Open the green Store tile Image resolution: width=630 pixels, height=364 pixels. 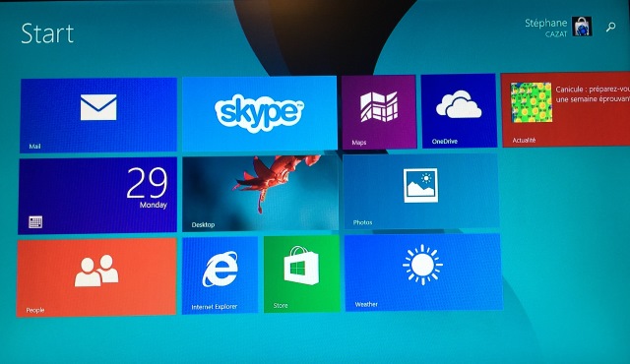tap(302, 274)
